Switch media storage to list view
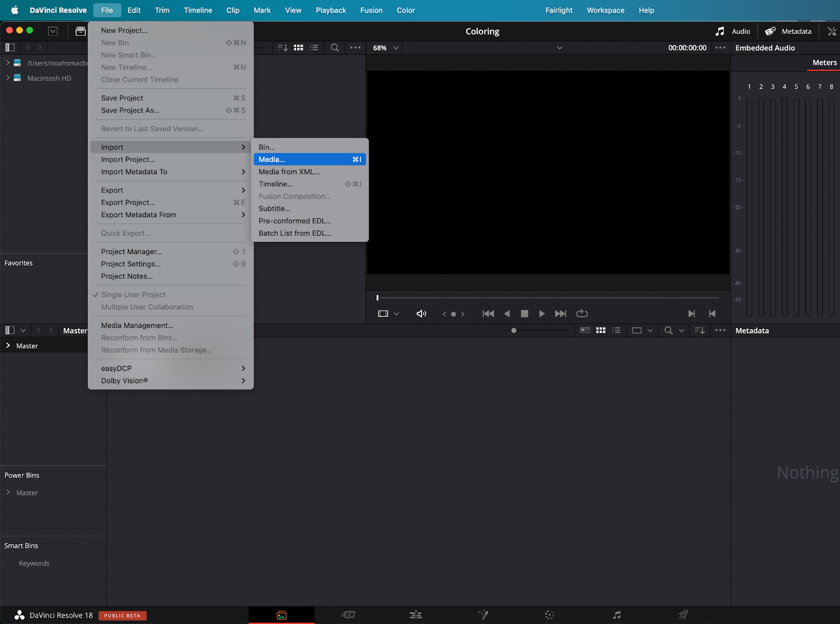Viewport: 840px width, 624px height. coord(314,48)
